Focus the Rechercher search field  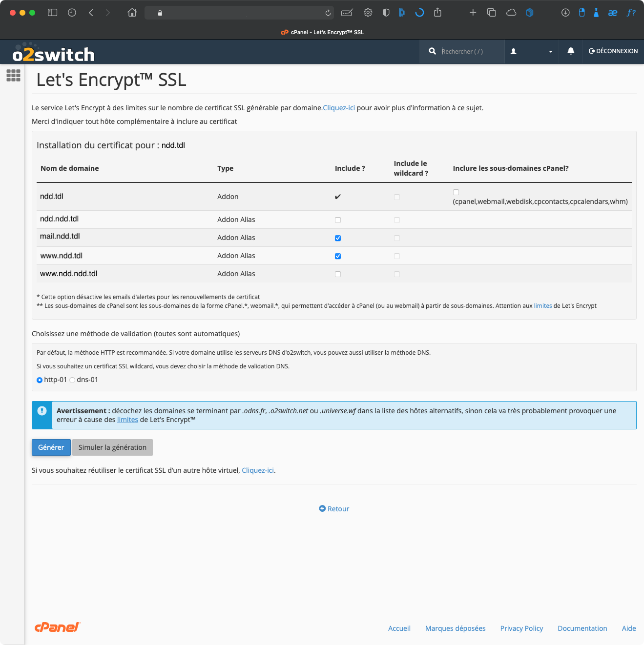[x=471, y=51]
